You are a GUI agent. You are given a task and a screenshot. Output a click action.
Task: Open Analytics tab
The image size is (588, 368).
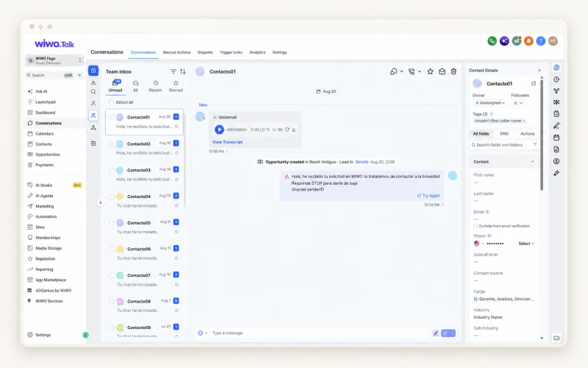point(257,52)
